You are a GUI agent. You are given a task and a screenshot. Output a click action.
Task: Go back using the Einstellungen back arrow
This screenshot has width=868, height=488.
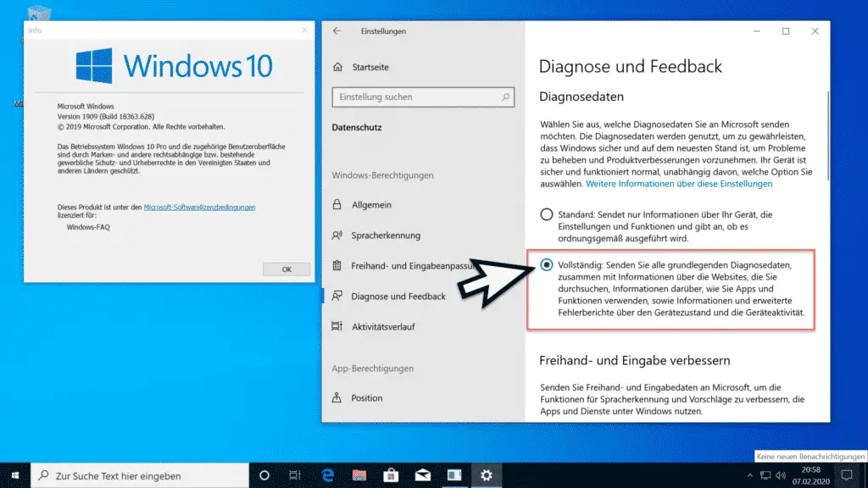[337, 31]
